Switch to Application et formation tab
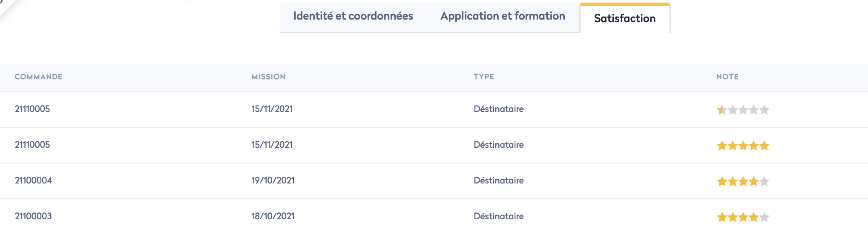The image size is (868, 235). click(x=503, y=16)
